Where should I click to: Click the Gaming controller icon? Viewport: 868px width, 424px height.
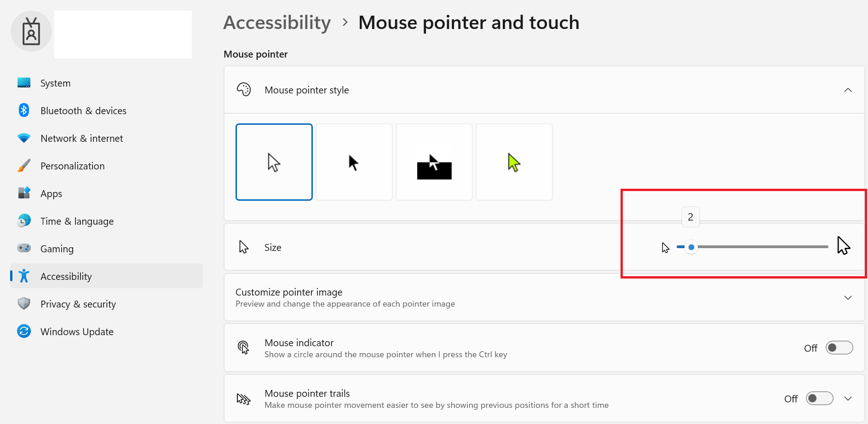click(24, 248)
